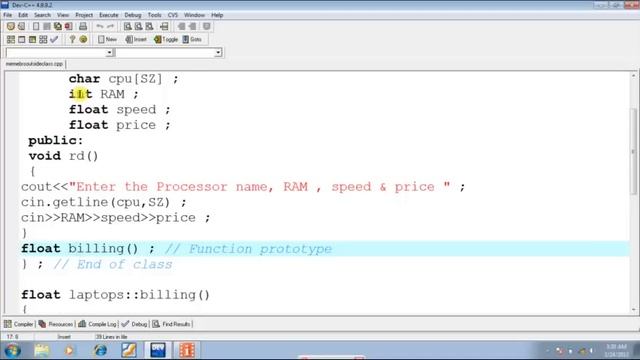This screenshot has height=360, width=640.
Task: Expand the left class browser dropdown
Action: point(109,53)
